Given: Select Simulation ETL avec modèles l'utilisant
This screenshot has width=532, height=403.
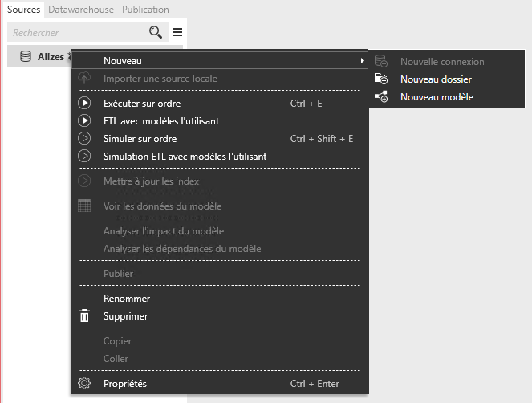Looking at the screenshot, I should (x=185, y=157).
